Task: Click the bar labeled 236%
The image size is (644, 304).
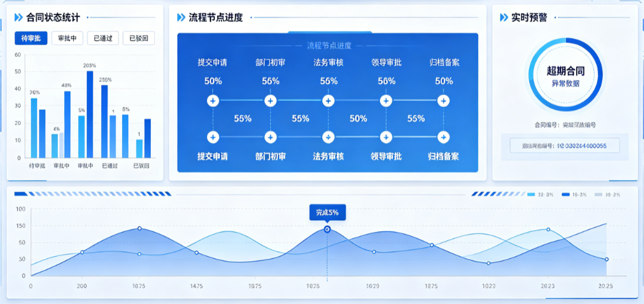Action: pos(104,121)
